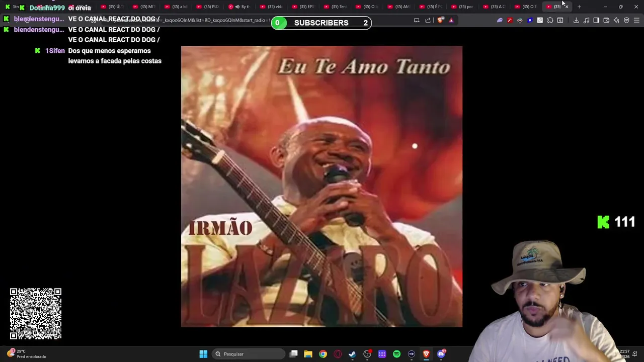Screen dimensions: 644x362
Task: Open the Extensions puzzle piece icon
Action: [550, 20]
